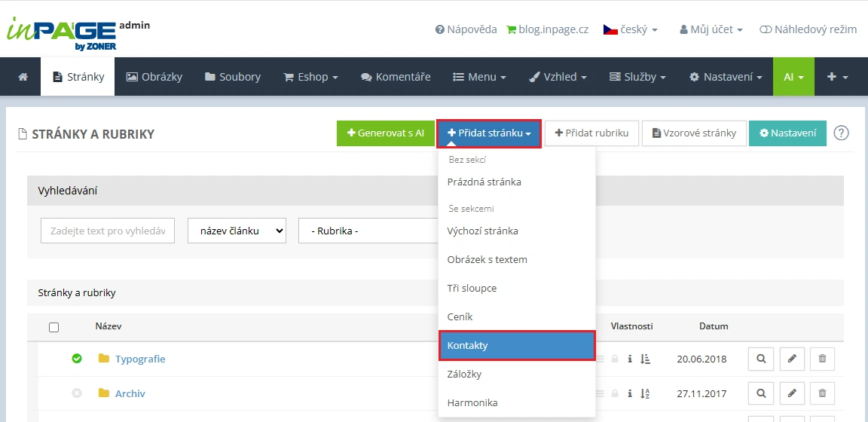The height and width of the screenshot is (422, 868).
Task: Toggle the select-all checkbox in table header
Action: (x=53, y=327)
